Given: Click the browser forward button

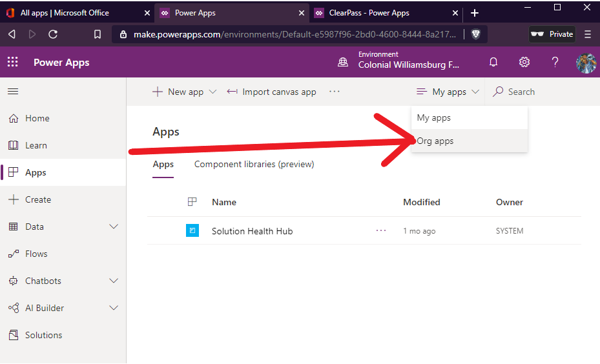Looking at the screenshot, I should point(32,34).
